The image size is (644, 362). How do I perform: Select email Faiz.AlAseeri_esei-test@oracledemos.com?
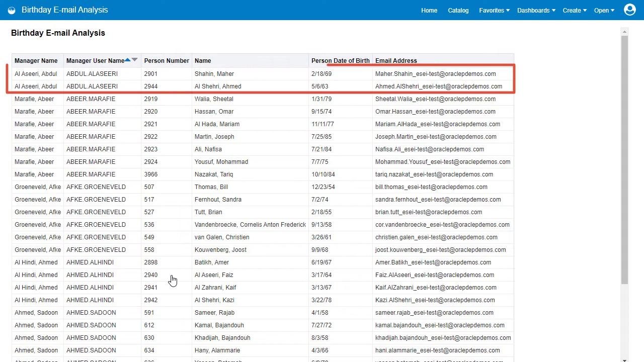pyautogui.click(x=435, y=275)
